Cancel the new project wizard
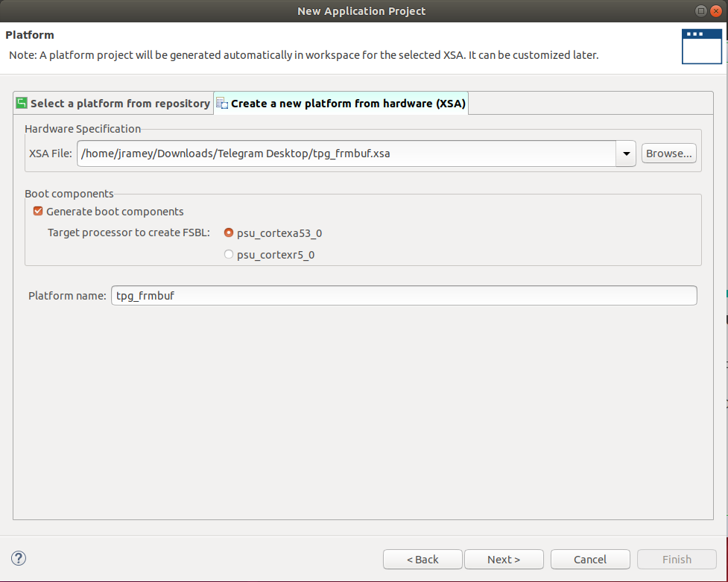This screenshot has width=728, height=582. point(590,559)
